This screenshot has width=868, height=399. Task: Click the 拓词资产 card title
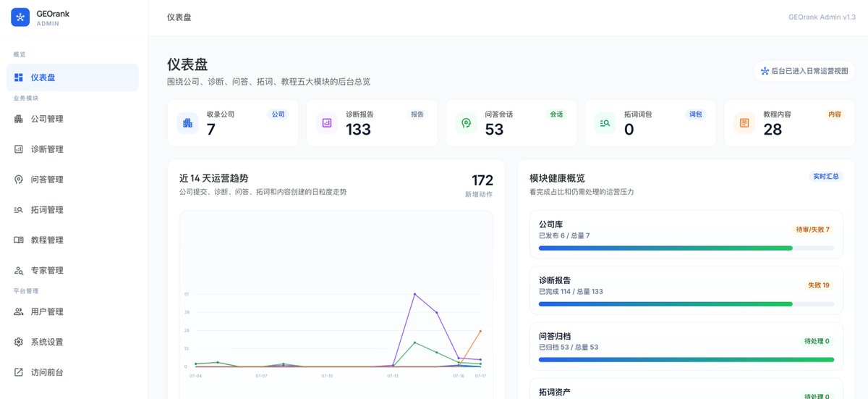(555, 392)
